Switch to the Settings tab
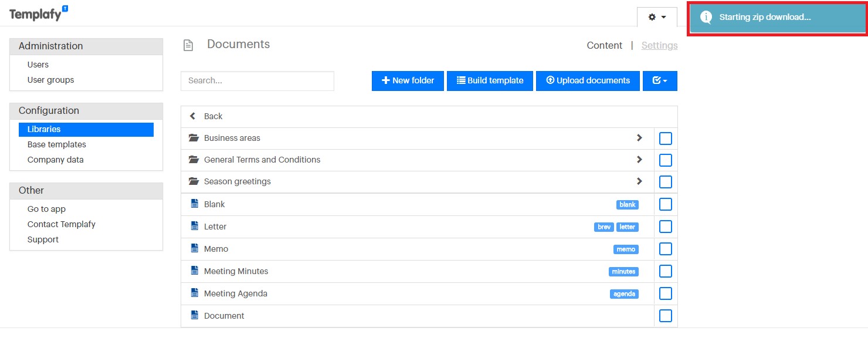The height and width of the screenshot is (341, 868). tap(659, 45)
